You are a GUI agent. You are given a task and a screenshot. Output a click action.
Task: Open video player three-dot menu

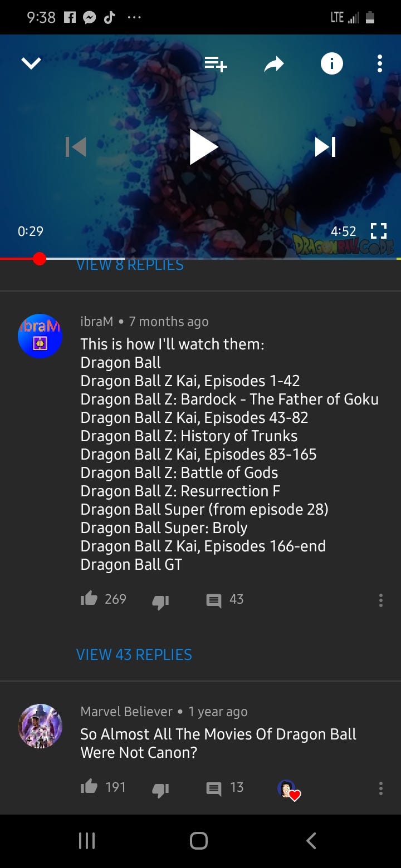pos(379,64)
